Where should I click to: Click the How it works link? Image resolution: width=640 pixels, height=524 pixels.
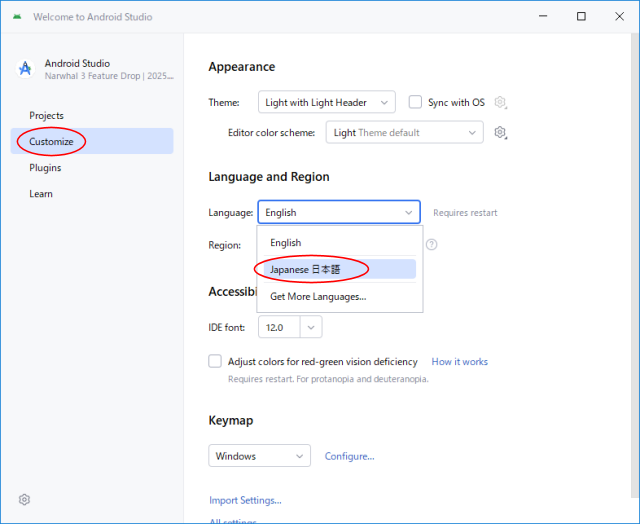(460, 362)
